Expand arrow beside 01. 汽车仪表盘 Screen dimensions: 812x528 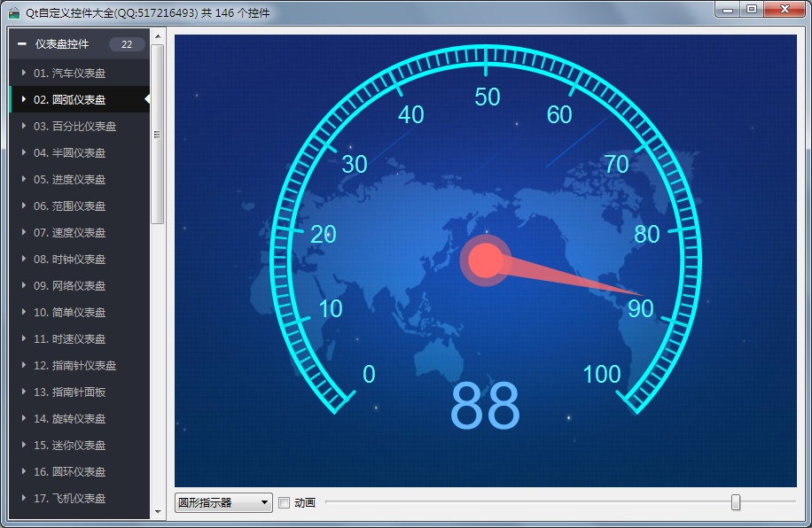24,73
